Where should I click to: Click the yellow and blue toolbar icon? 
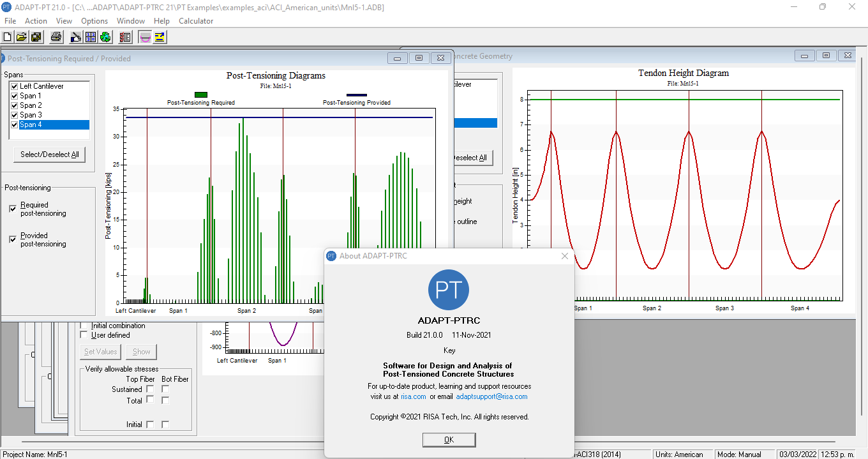coord(160,37)
